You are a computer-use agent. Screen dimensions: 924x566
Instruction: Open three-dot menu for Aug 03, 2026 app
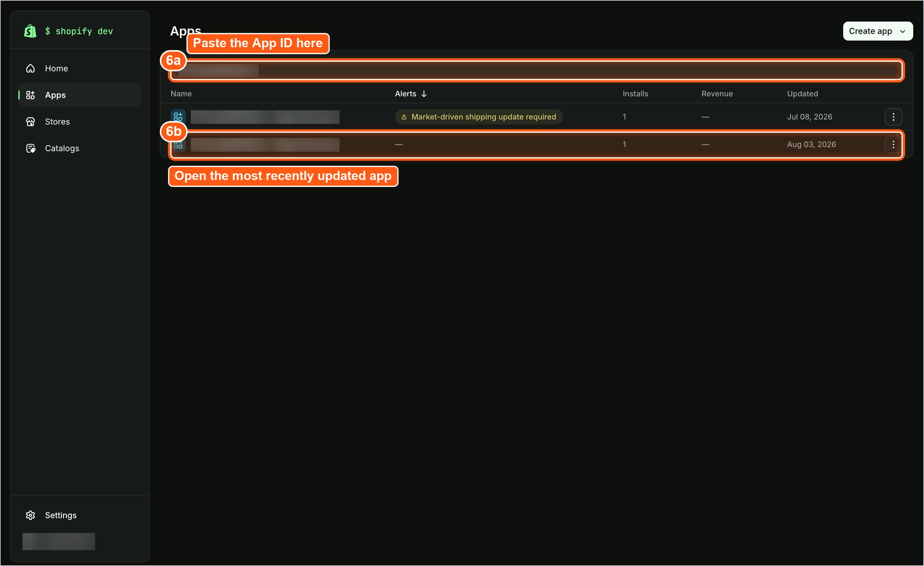(893, 144)
